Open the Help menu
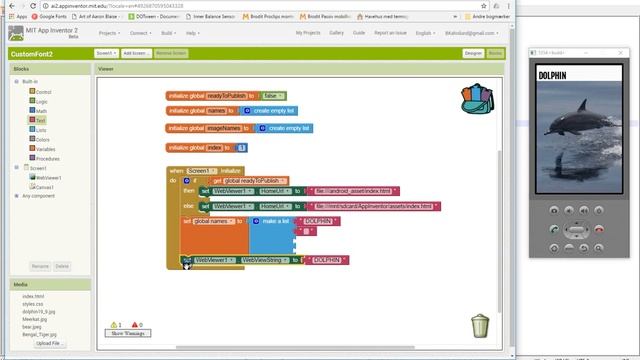 tap(193, 33)
